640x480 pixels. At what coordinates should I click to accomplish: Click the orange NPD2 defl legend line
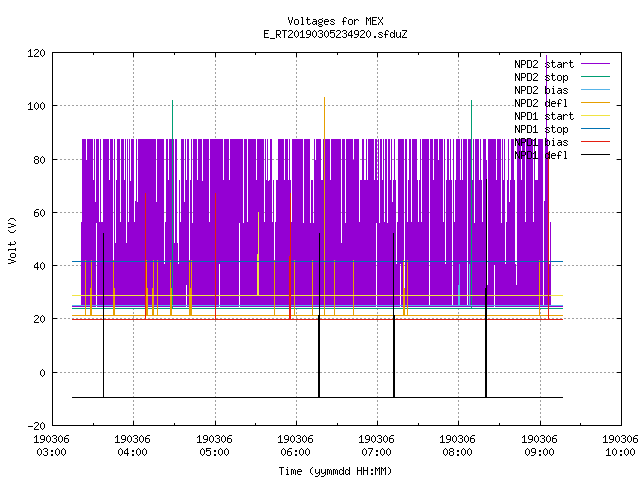pos(595,102)
